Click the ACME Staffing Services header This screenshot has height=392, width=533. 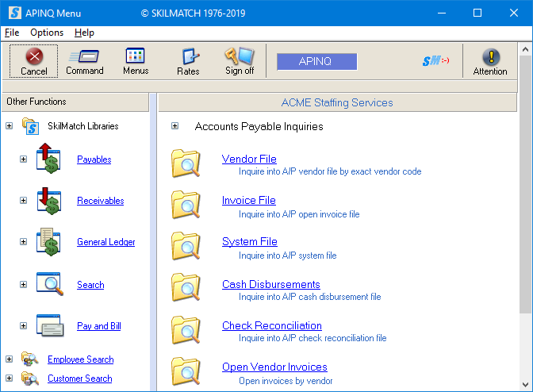337,102
